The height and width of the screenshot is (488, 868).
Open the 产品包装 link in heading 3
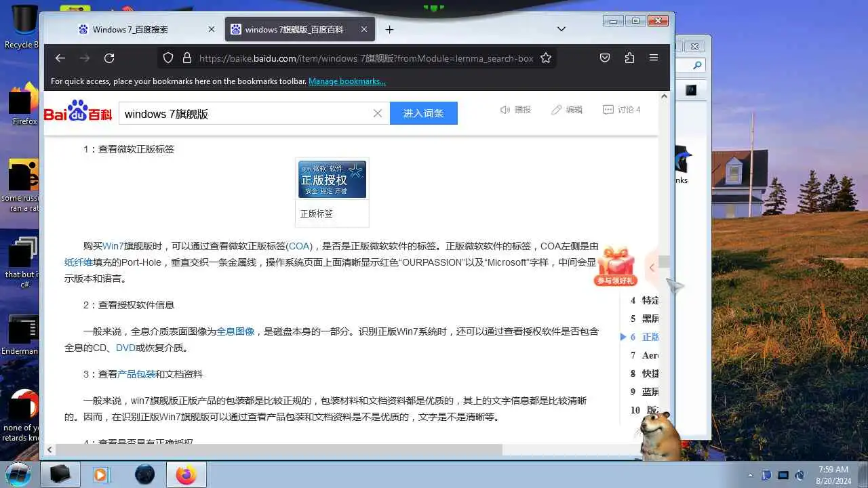[136, 374]
